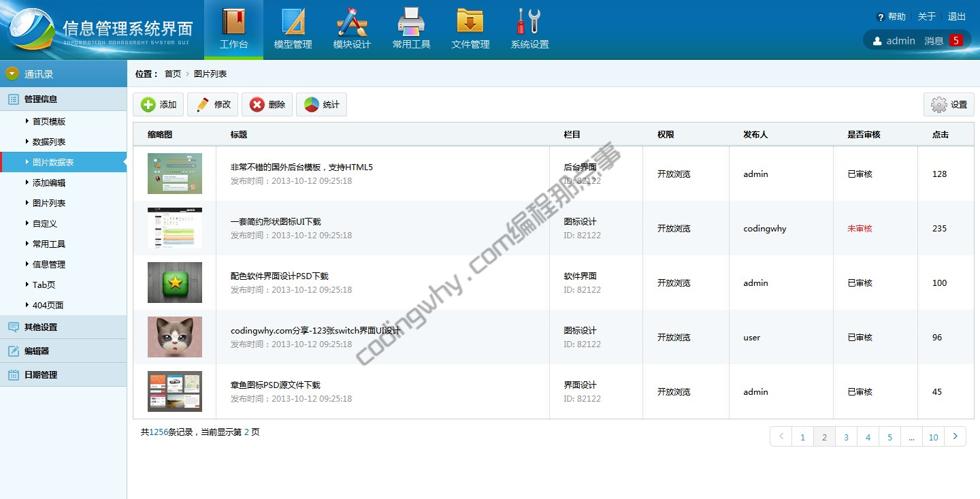Click the next page arrow
This screenshot has width=980, height=499.
pos(955,436)
